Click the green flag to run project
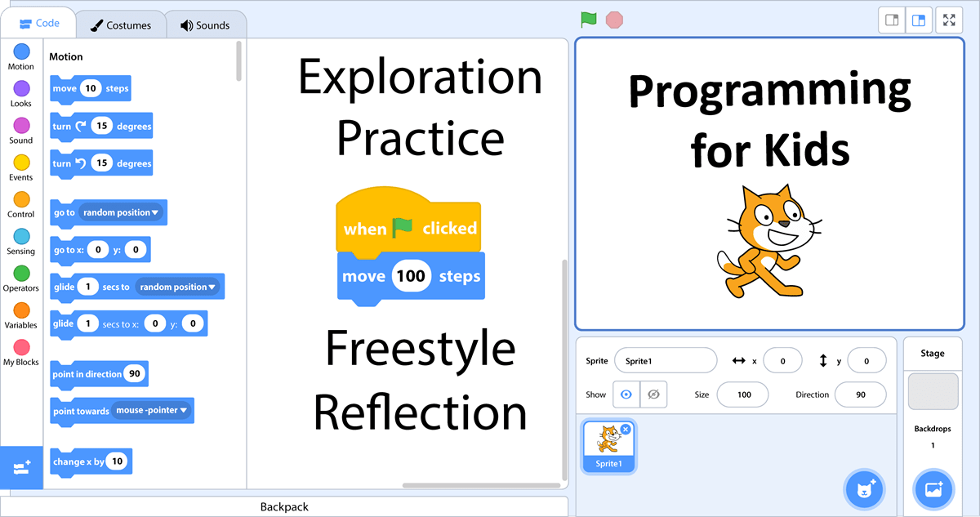The image size is (980, 517). (588, 20)
